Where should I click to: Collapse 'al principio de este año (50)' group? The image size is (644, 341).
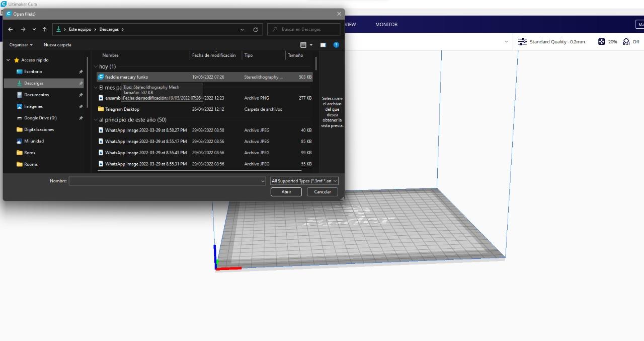pos(96,120)
